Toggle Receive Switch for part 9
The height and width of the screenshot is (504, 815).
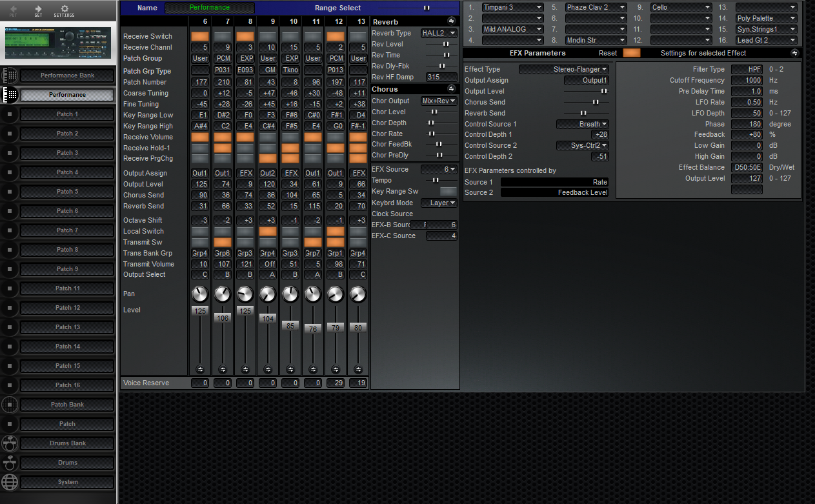(x=268, y=36)
